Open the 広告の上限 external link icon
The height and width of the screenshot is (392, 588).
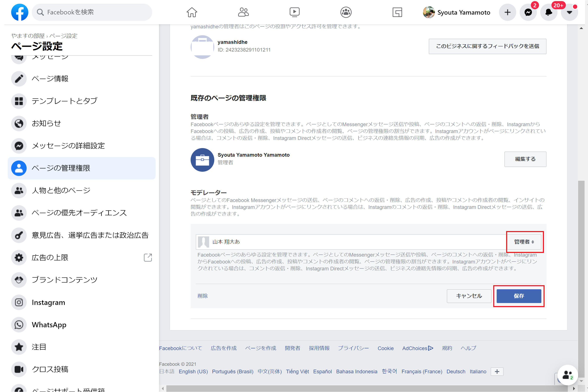[x=148, y=257]
